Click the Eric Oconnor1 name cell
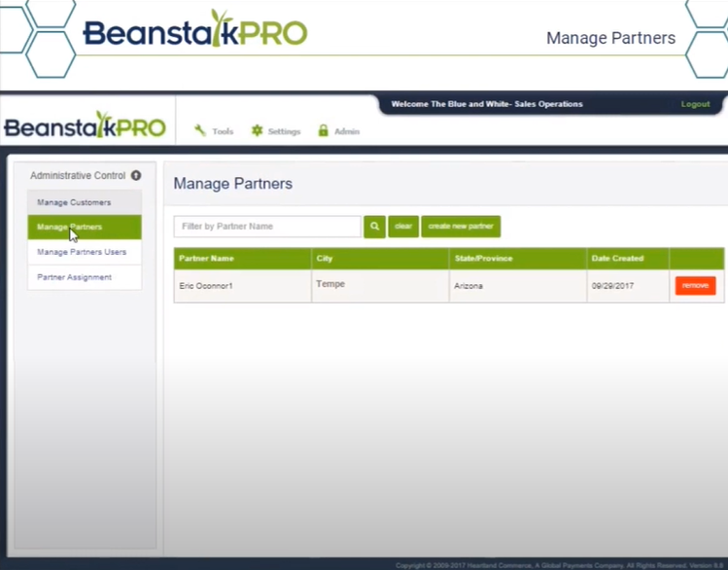This screenshot has width=728, height=570. point(242,286)
